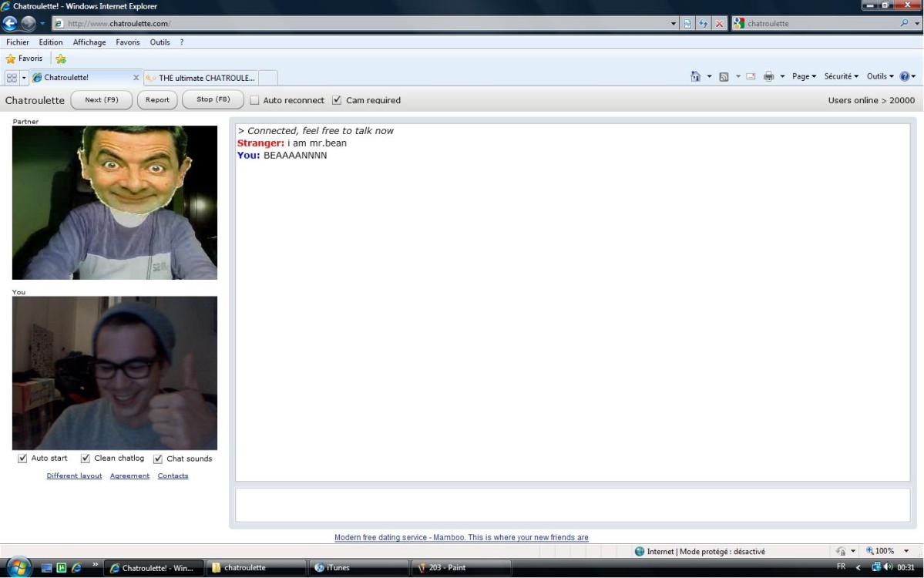Click the zoom level 100% status button
Viewport: 924px width, 578px height.
(x=880, y=551)
